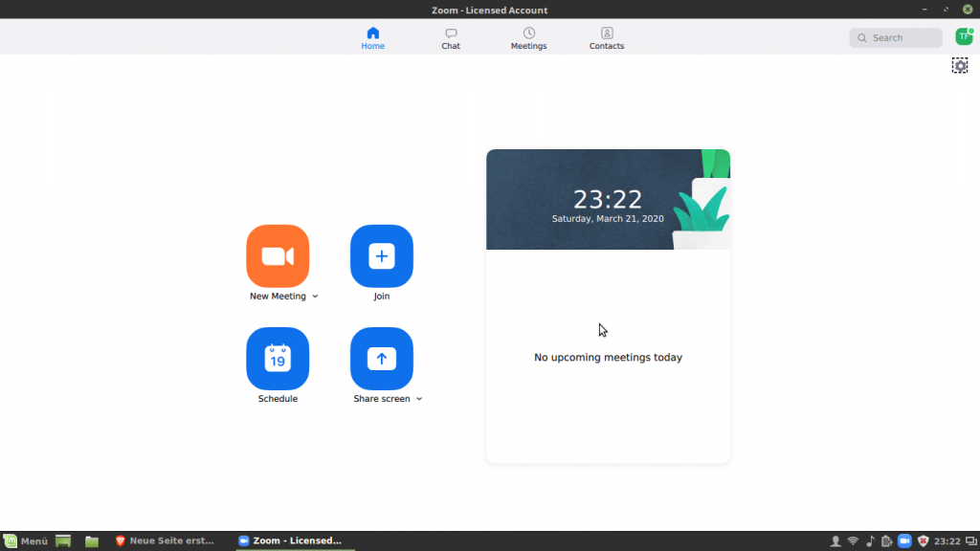Click the blue Join plus icon

382,256
